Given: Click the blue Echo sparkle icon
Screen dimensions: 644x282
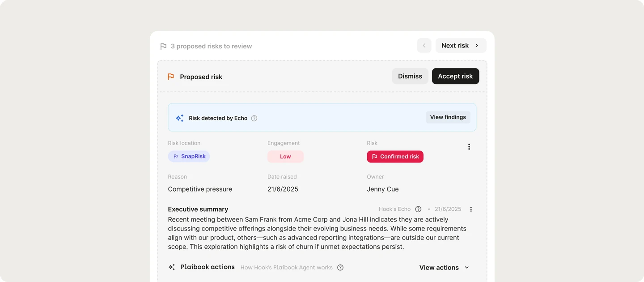Looking at the screenshot, I should (179, 118).
